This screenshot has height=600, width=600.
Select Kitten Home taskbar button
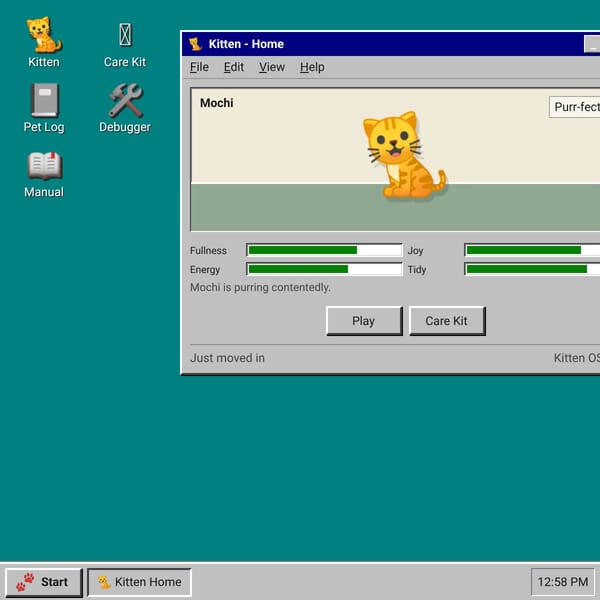(x=139, y=582)
